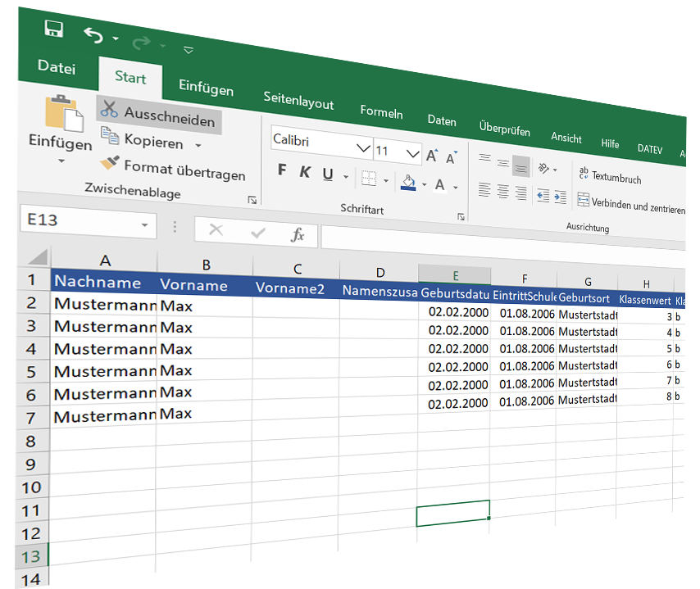Click top align icon
700x589 pixels.
(484, 157)
